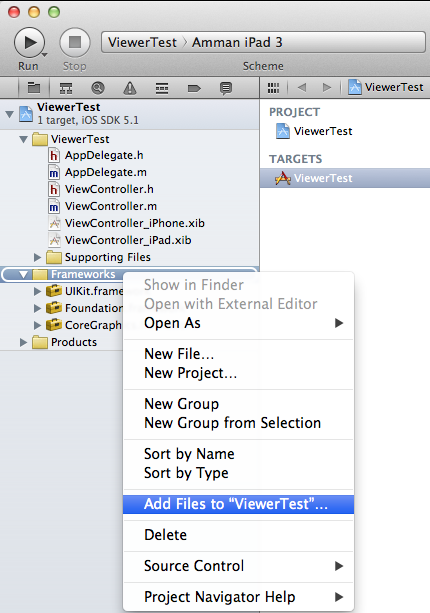Expand the Products folder triangle
Viewport: 430px width, 613px height.
tap(23, 342)
